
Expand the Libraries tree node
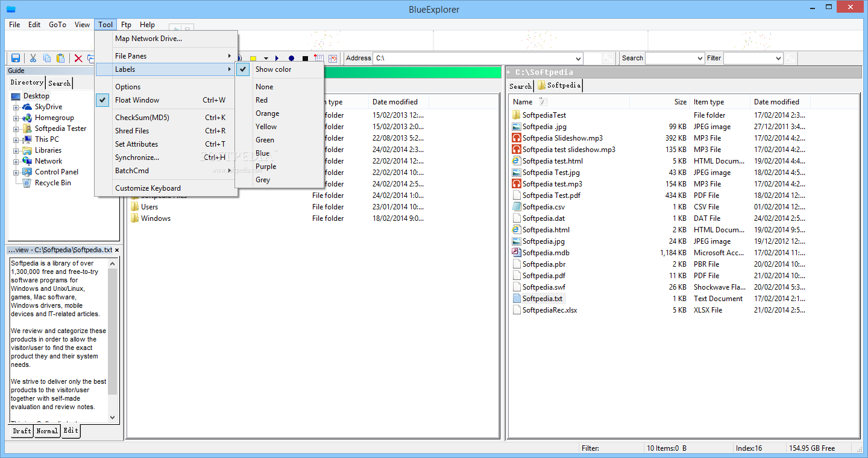pos(16,150)
